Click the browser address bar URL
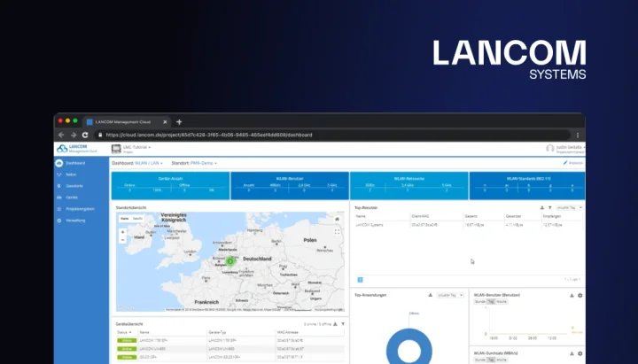 tap(209, 135)
